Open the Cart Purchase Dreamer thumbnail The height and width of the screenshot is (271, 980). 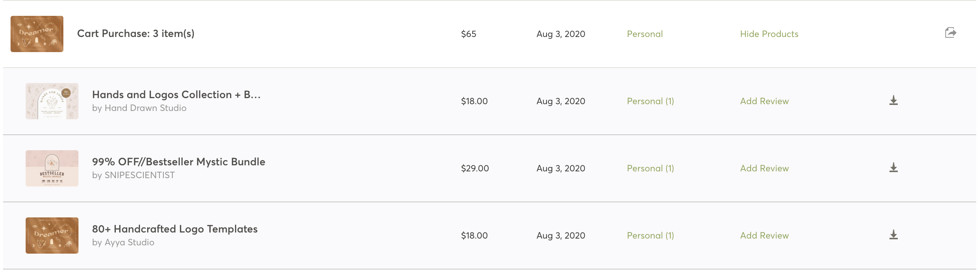click(37, 34)
